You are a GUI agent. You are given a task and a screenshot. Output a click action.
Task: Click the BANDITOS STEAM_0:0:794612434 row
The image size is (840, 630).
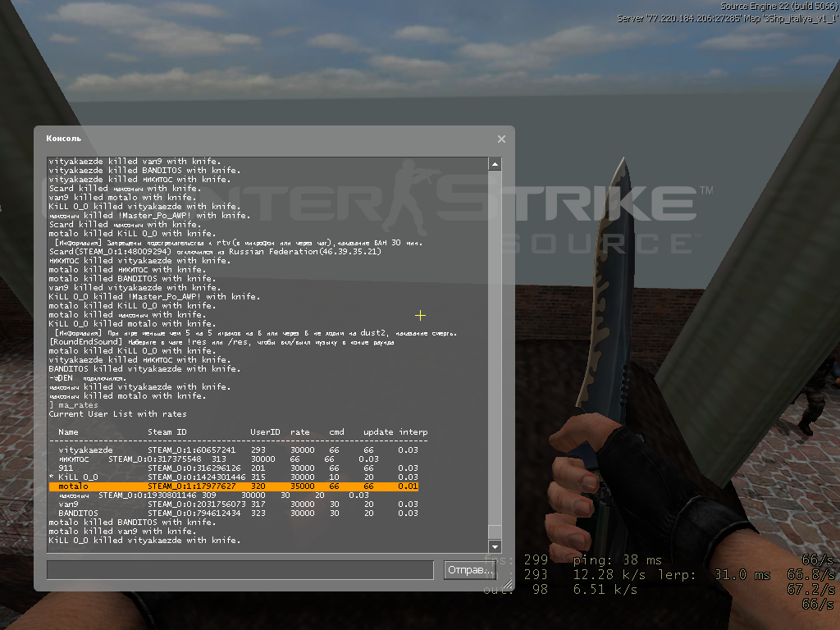tap(238, 514)
